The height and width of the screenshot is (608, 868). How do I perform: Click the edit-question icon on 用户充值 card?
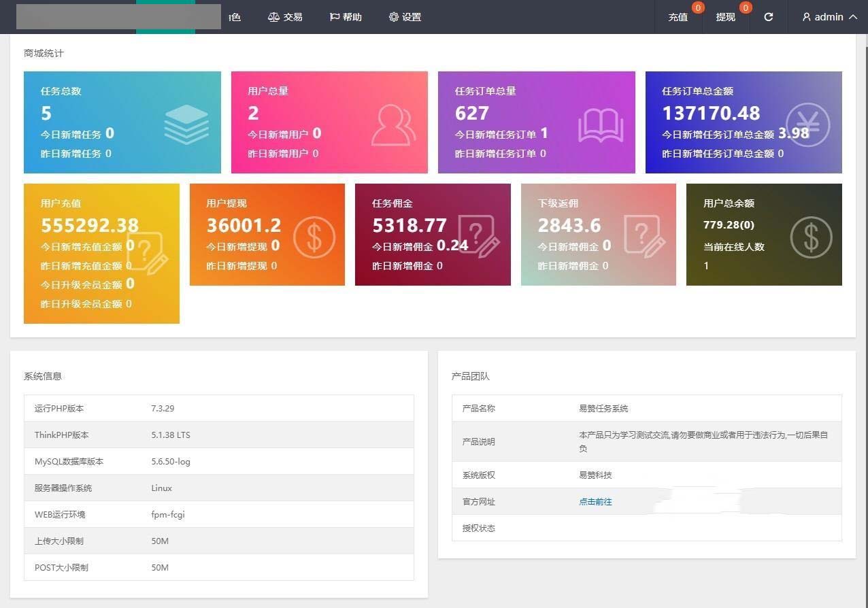[x=146, y=252]
